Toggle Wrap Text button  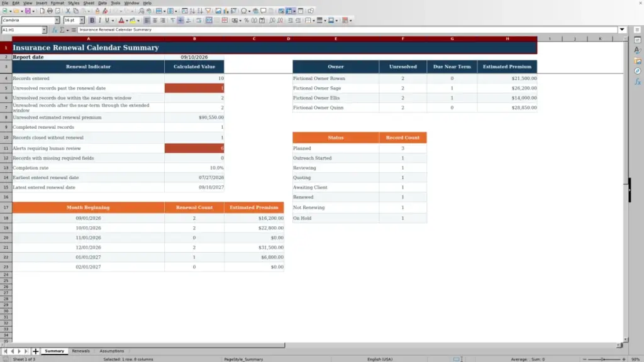click(x=199, y=20)
